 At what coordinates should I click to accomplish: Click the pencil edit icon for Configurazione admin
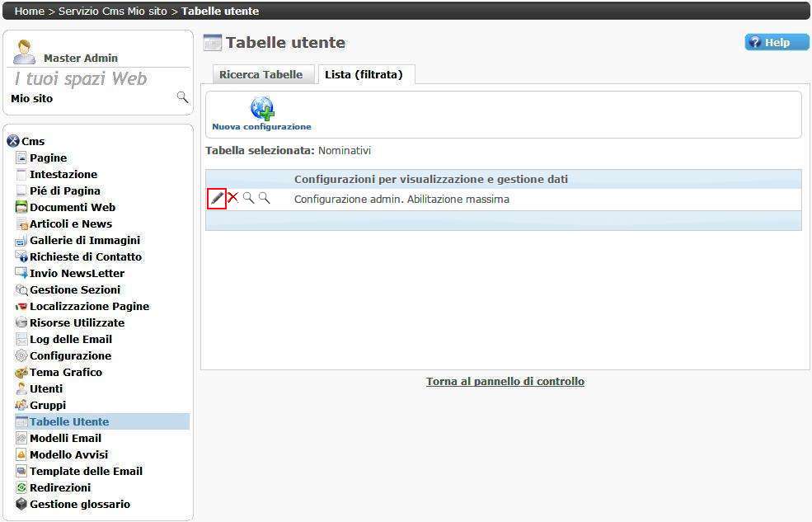(x=217, y=199)
